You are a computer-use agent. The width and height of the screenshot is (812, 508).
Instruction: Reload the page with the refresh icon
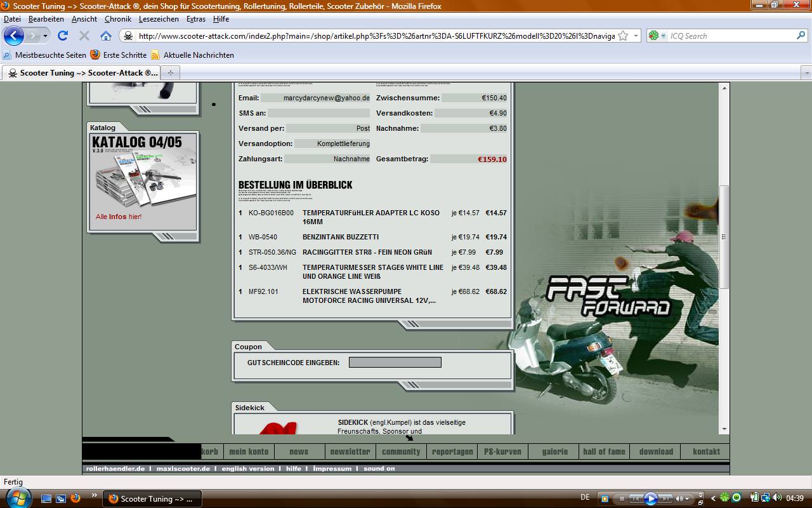click(63, 36)
